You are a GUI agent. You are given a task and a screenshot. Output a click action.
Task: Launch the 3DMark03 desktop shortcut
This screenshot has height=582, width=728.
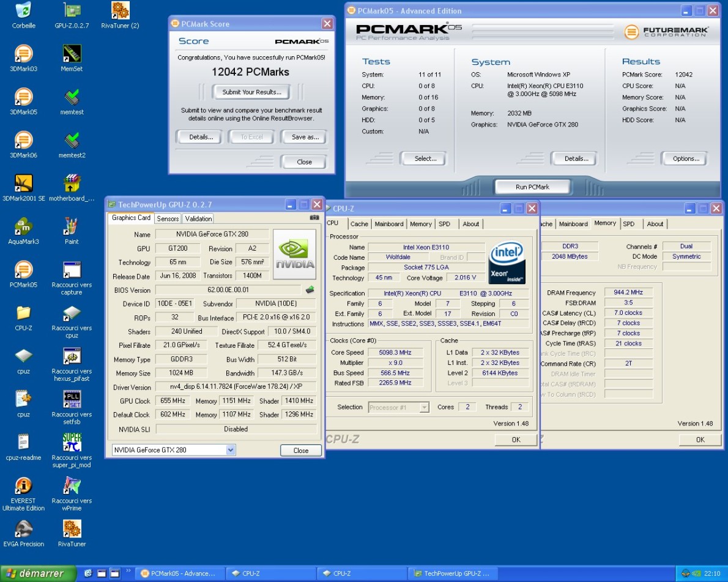tap(23, 58)
